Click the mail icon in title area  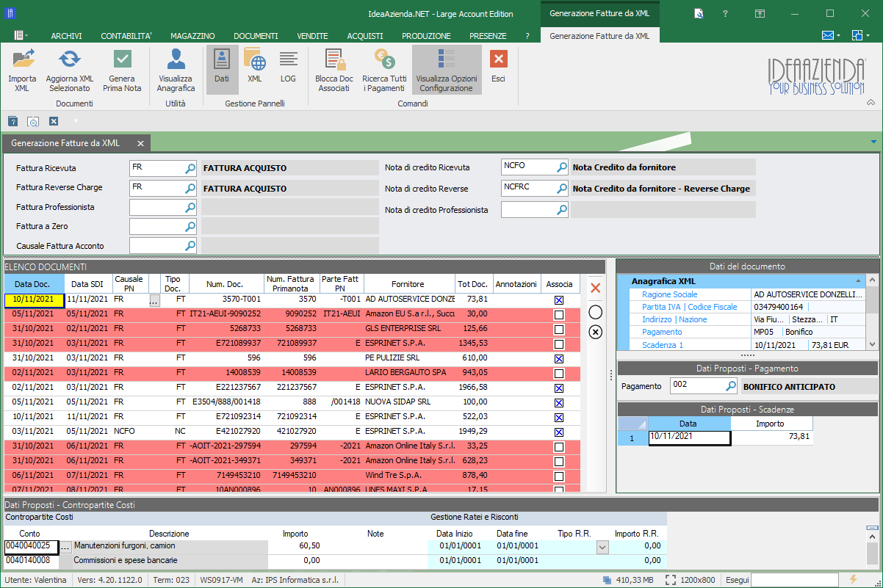click(x=827, y=35)
